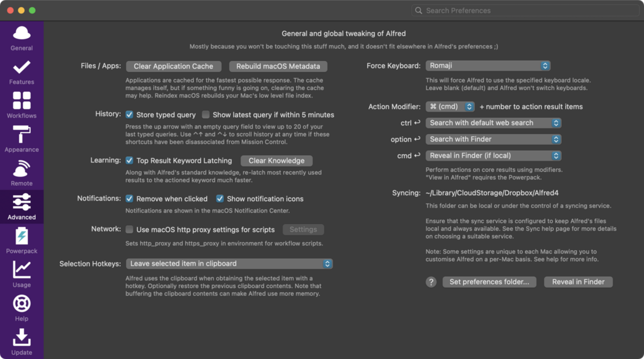Open the Action Modifier cmd dropdown
The width and height of the screenshot is (644, 359).
point(450,106)
